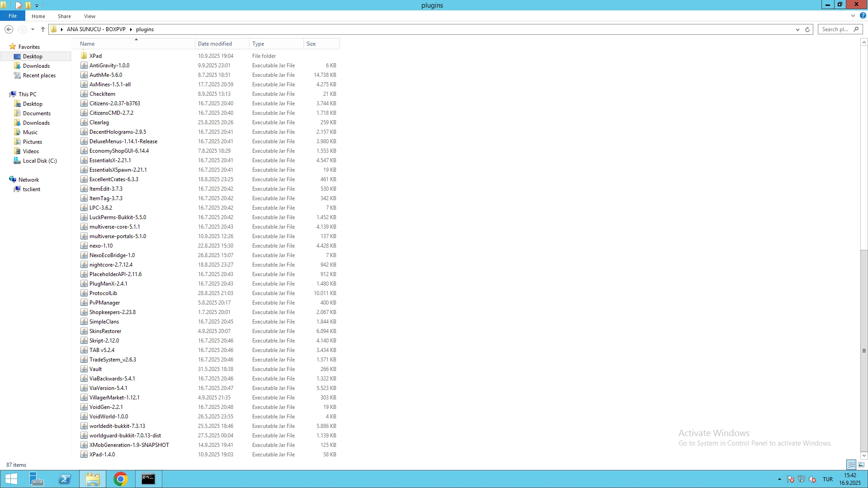The width and height of the screenshot is (868, 488).
Task: Open the XPad folder icon
Action: tap(84, 56)
